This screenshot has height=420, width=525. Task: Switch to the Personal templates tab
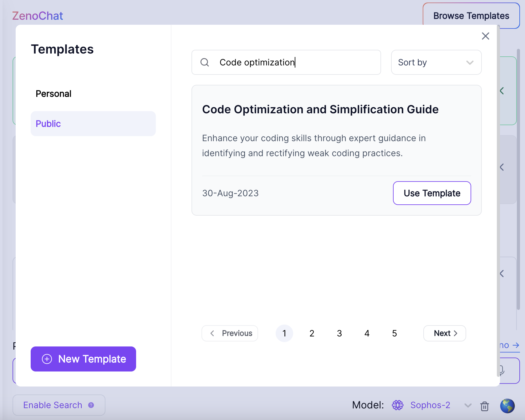click(x=54, y=94)
